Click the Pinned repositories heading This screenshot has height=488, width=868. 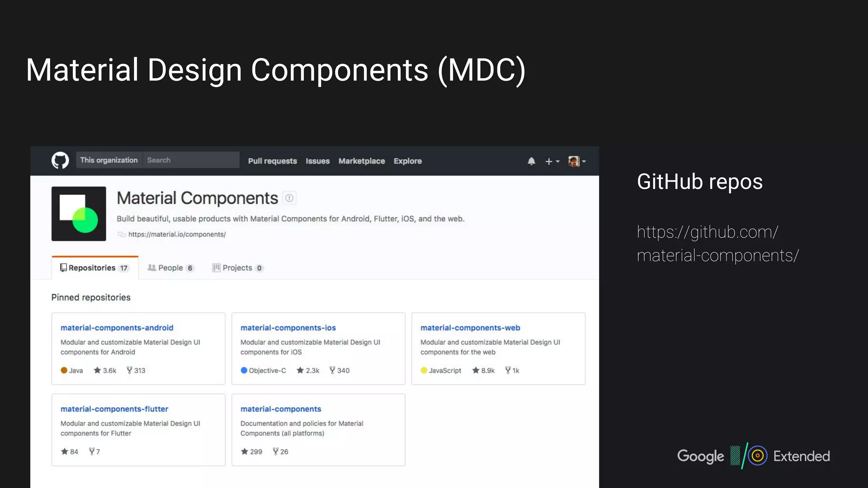coord(91,297)
